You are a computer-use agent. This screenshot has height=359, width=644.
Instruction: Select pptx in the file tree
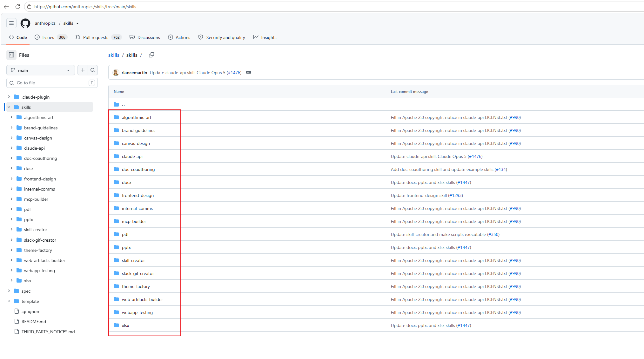tap(29, 219)
